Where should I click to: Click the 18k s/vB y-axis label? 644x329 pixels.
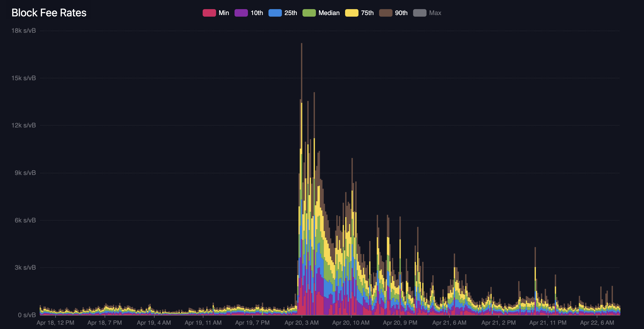24,31
